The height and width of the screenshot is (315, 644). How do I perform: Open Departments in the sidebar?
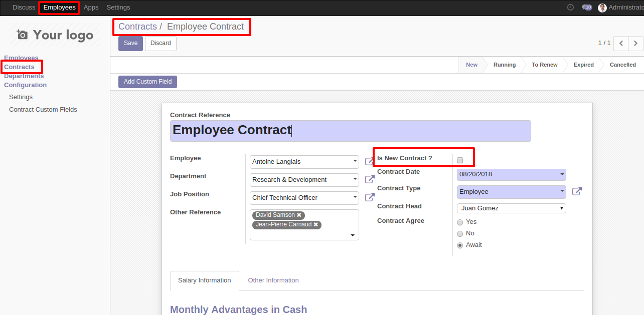[x=24, y=76]
